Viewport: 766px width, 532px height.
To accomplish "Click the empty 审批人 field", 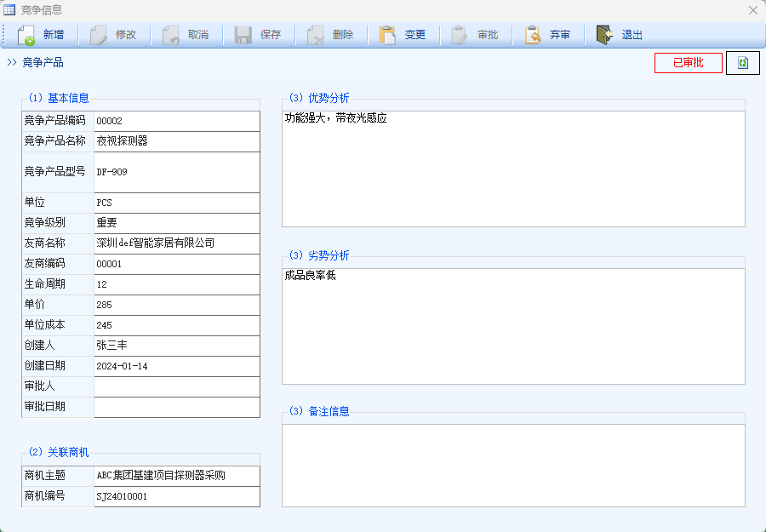I will pyautogui.click(x=177, y=387).
